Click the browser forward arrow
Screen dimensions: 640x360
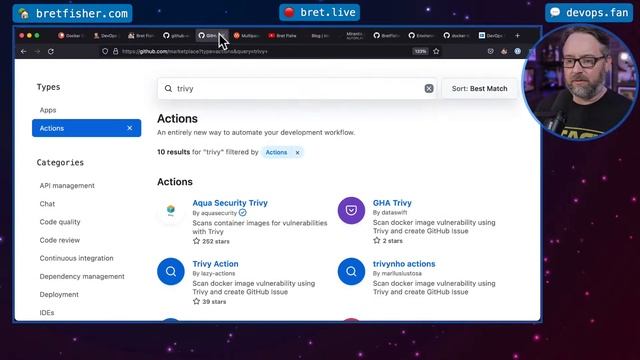tap(37, 51)
